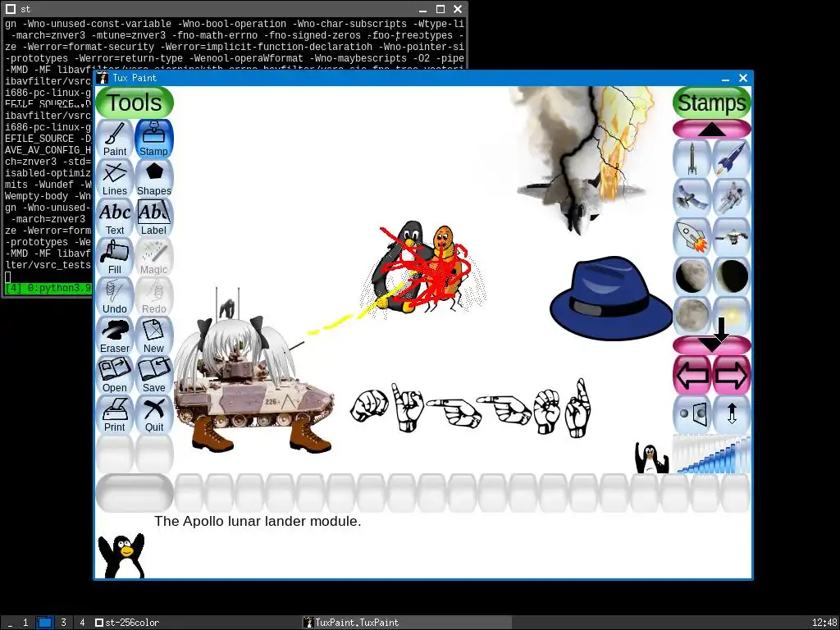
Task: Close the Tux Paint window
Action: tap(743, 78)
